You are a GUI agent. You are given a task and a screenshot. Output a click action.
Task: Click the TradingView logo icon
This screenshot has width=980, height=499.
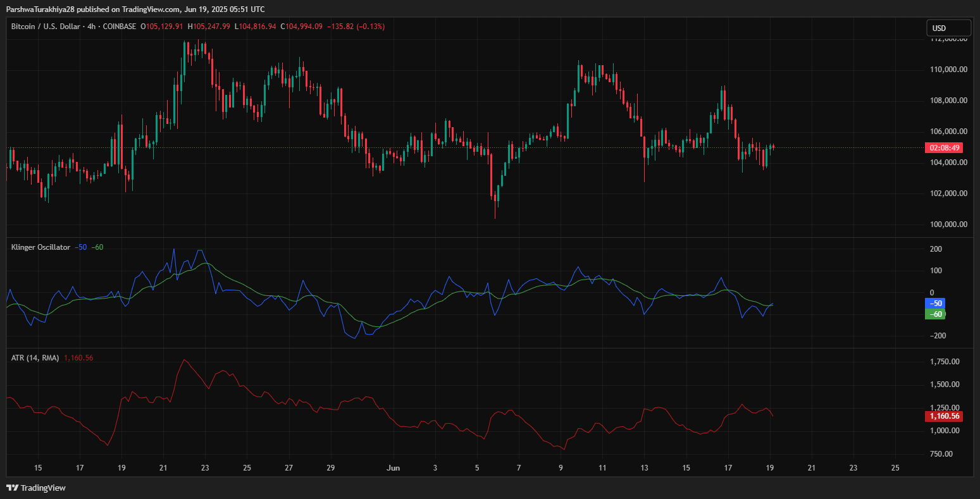[12, 488]
